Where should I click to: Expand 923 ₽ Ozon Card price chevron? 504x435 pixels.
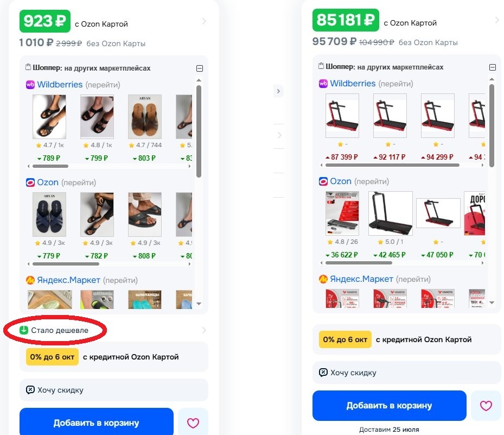204,21
